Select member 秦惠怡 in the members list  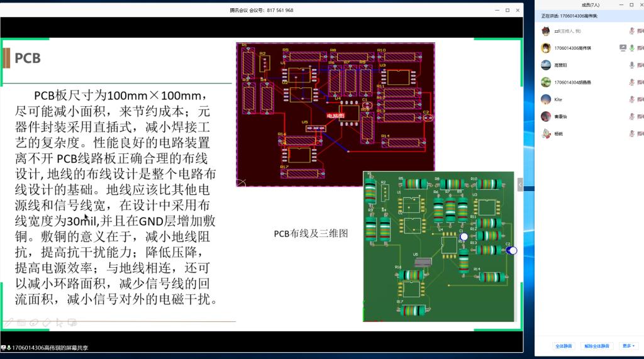562,116
